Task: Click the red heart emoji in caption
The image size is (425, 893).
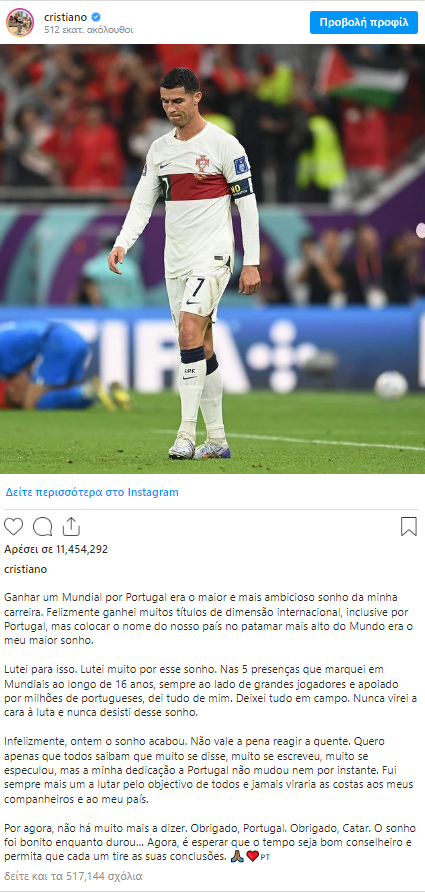Action: [252, 856]
